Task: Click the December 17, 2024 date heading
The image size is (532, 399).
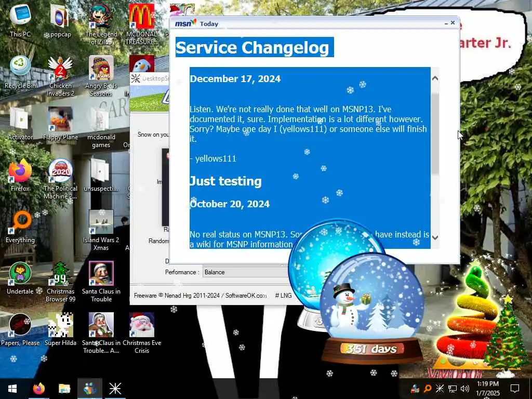Action: pos(235,79)
